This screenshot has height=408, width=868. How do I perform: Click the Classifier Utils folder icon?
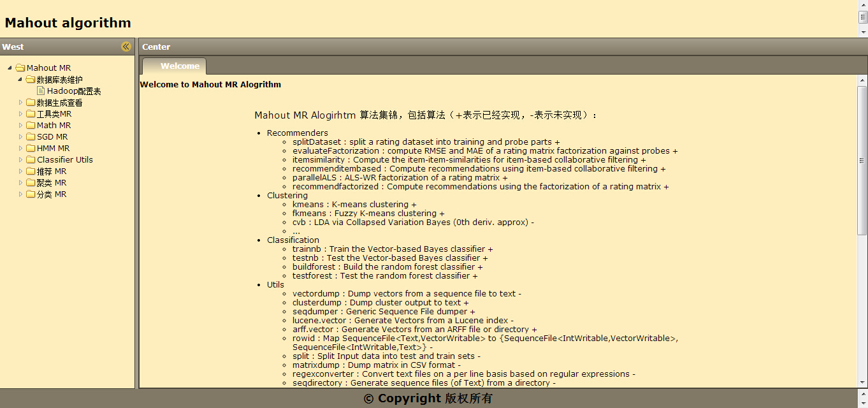click(x=31, y=160)
